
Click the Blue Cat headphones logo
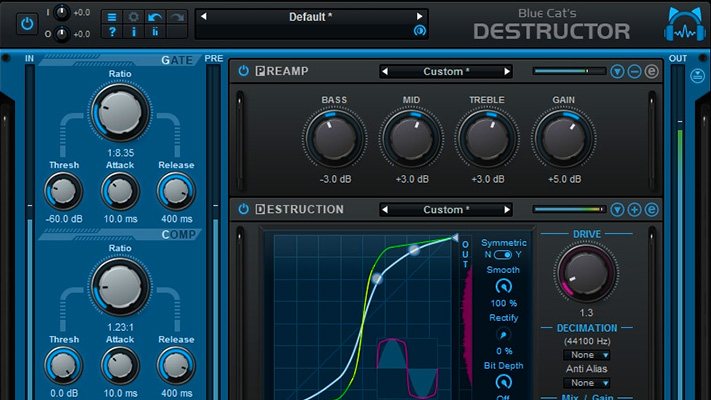[683, 24]
